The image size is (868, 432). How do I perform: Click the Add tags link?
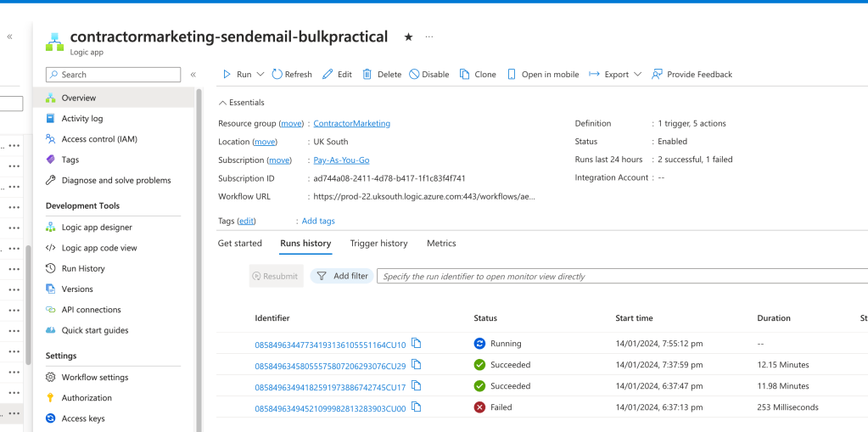[318, 221]
